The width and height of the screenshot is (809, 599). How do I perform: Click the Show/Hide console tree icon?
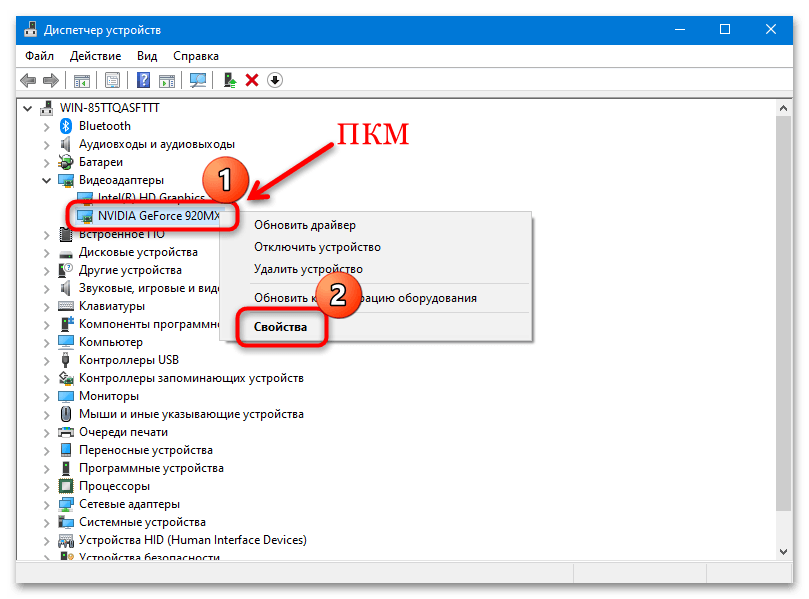pyautogui.click(x=82, y=80)
